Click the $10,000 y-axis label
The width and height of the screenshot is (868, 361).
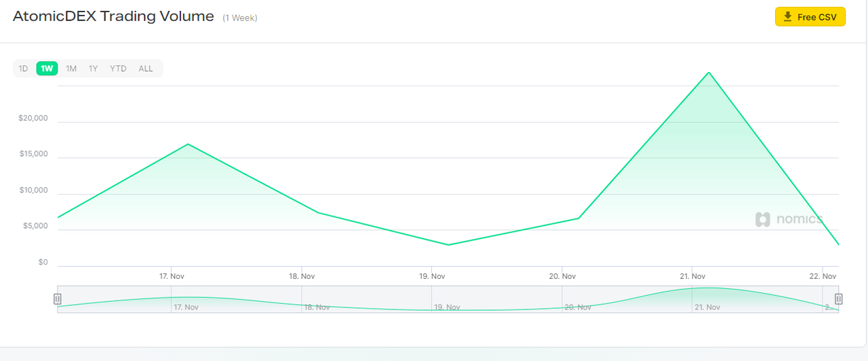[33, 190]
